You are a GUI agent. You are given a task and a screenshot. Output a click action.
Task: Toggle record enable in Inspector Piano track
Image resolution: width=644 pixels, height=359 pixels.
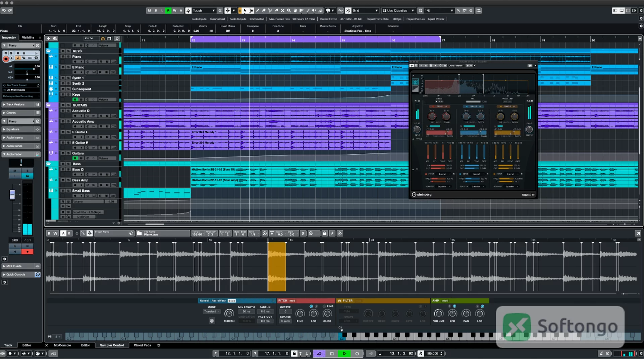(x=6, y=59)
